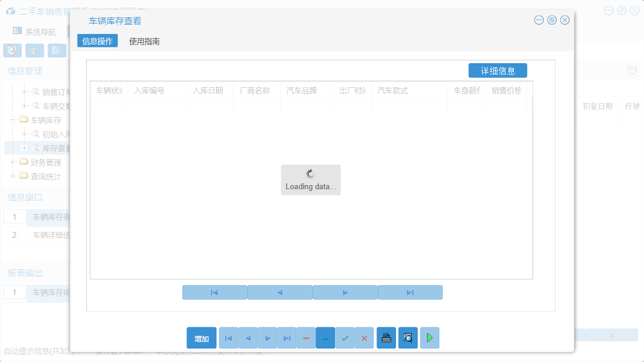Click the green play arrow icon
Viewport: 644px width, 362px height.
pyautogui.click(x=429, y=338)
